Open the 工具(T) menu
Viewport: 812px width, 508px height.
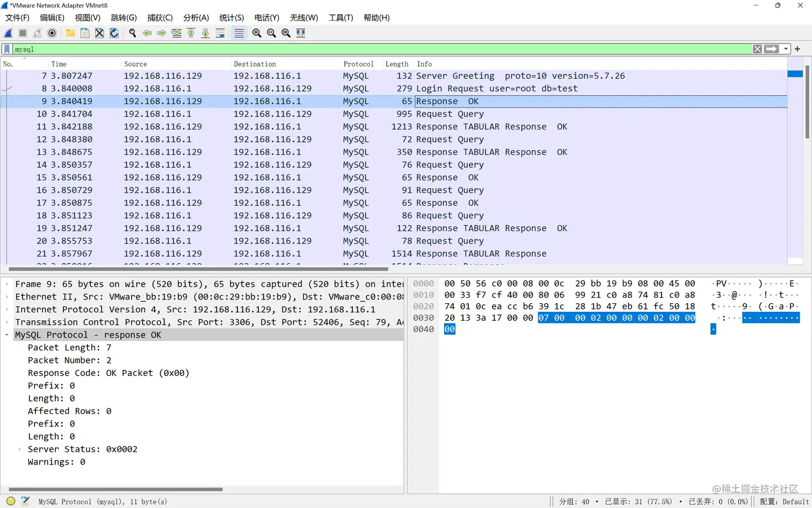(340, 18)
